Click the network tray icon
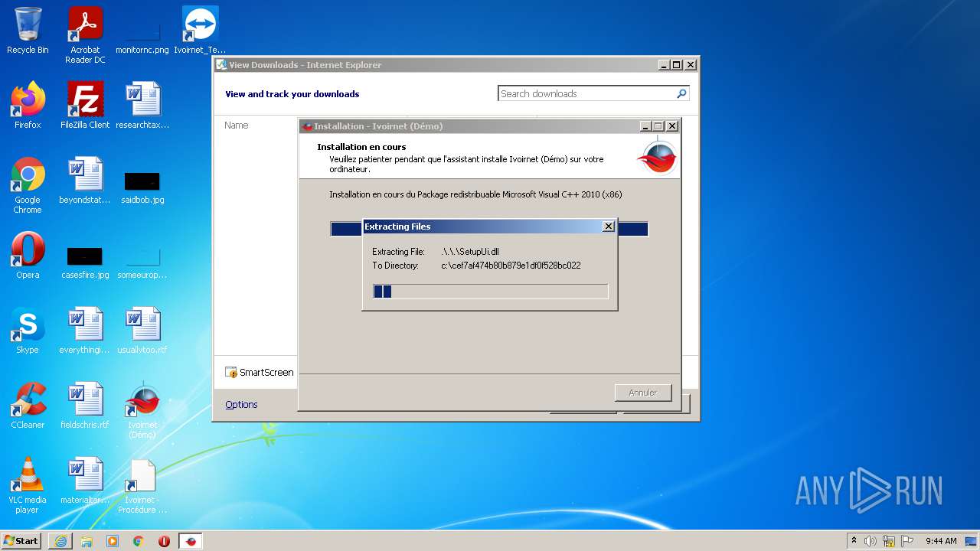This screenshot has height=551, width=980. pyautogui.click(x=889, y=541)
